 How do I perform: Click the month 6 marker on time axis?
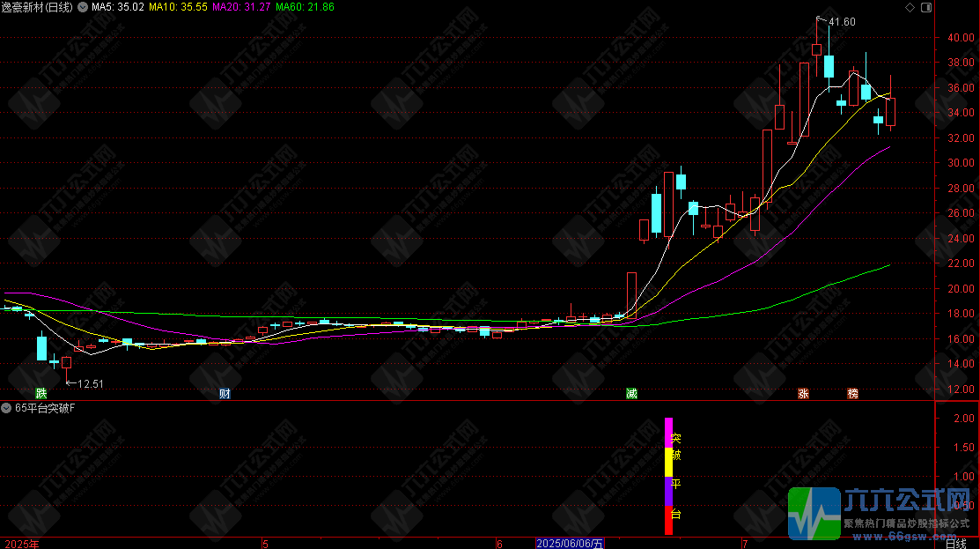[x=498, y=544]
